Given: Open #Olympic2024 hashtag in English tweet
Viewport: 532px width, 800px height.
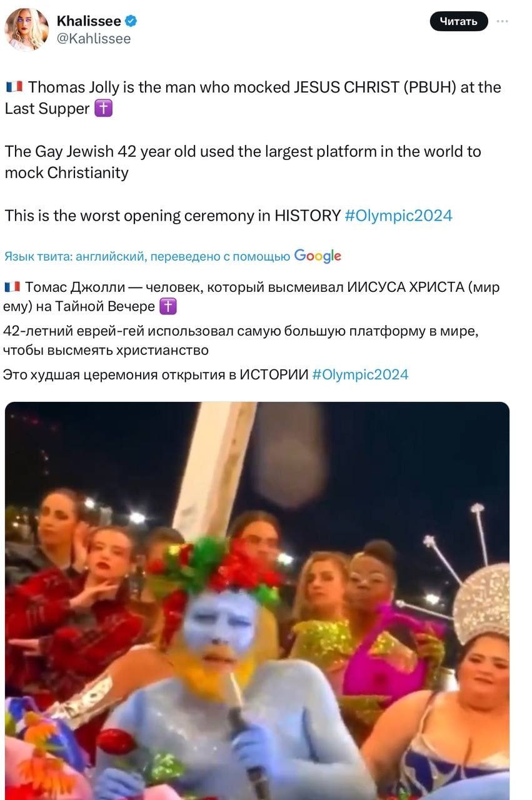Looking at the screenshot, I should (x=398, y=216).
